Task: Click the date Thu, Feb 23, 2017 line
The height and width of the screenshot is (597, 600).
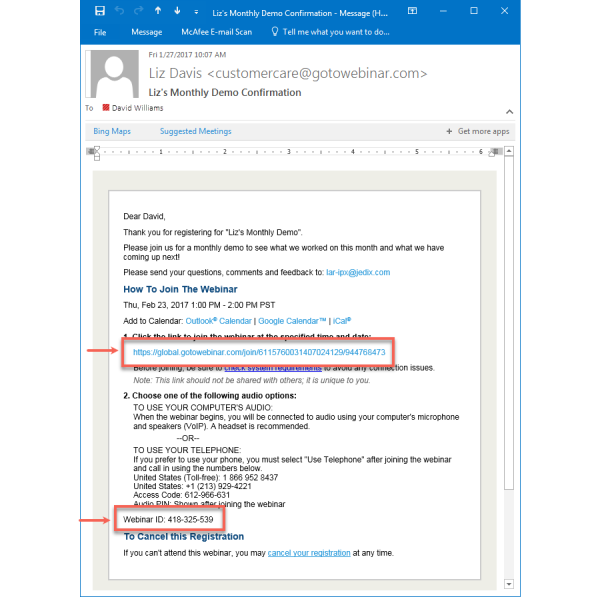Action: [199, 305]
